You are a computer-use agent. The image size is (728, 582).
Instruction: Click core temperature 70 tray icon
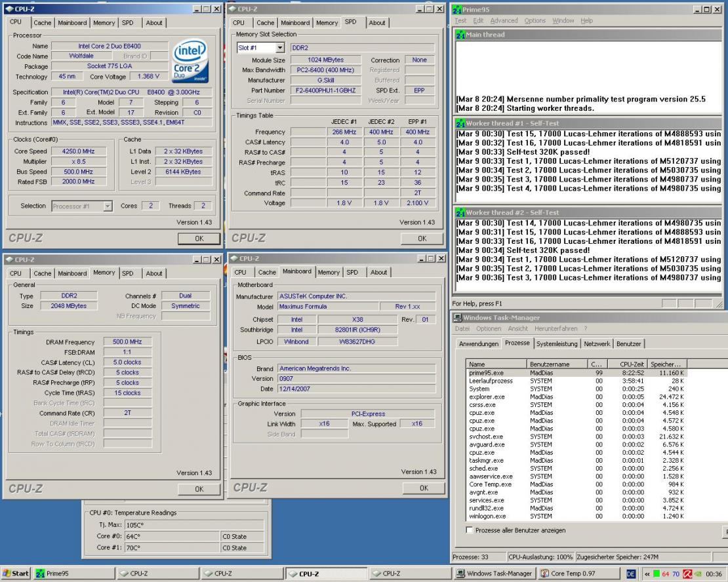pos(676,574)
